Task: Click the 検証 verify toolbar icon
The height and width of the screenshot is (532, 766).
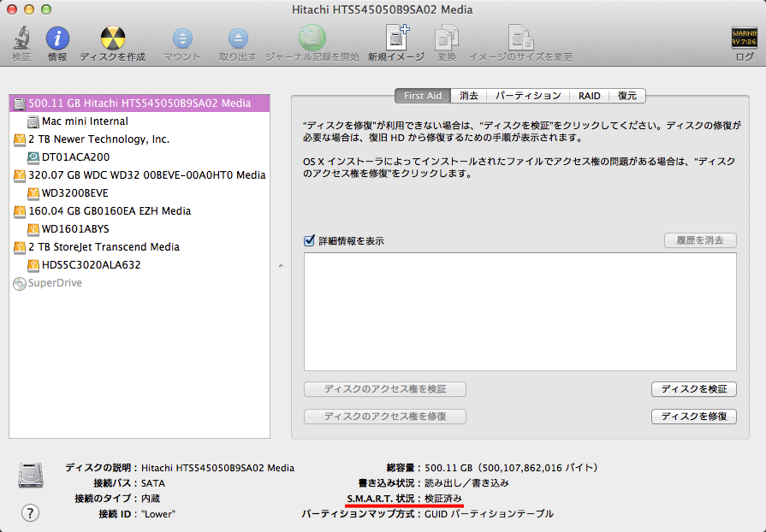Action: (x=21, y=38)
